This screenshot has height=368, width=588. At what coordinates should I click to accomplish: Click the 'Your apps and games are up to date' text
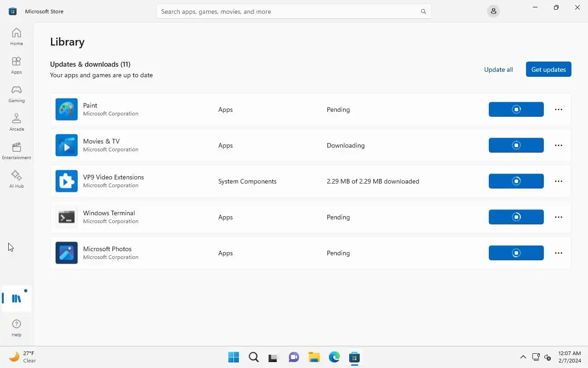pyautogui.click(x=101, y=75)
